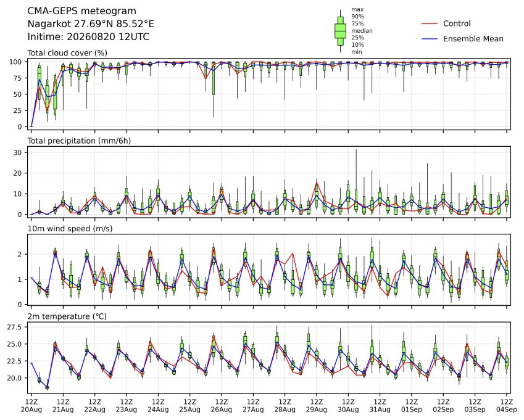Click the 100 cloud cover axis tick

tap(15, 62)
